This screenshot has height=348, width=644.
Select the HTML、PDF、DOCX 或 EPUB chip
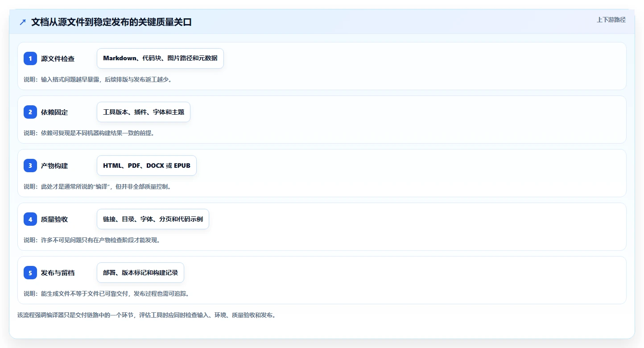[x=147, y=166]
